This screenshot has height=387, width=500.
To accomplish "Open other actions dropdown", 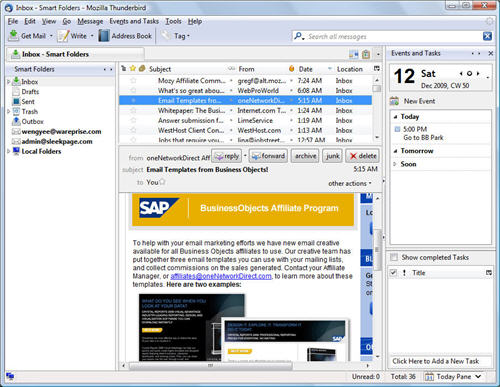I will (350, 183).
